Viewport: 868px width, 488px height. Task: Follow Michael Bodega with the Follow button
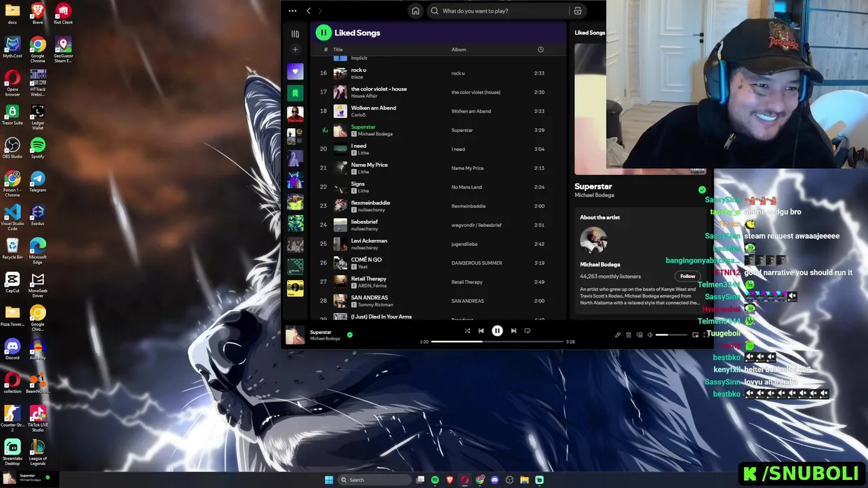point(688,276)
